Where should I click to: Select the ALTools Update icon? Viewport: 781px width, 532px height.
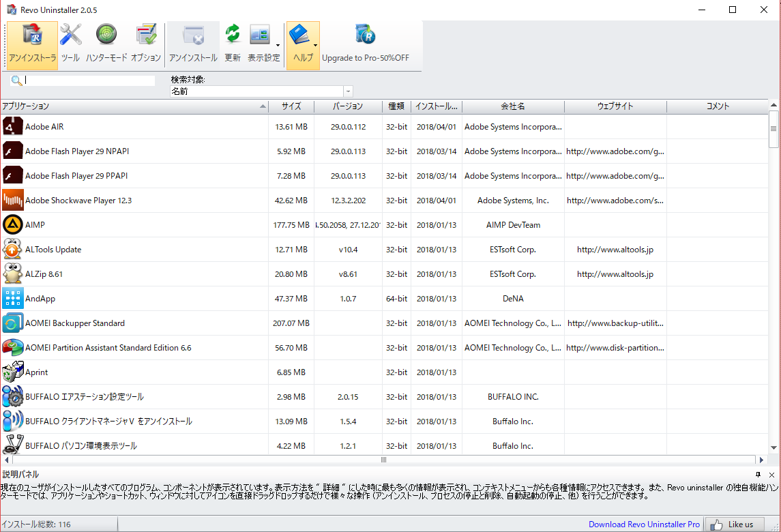click(x=12, y=249)
